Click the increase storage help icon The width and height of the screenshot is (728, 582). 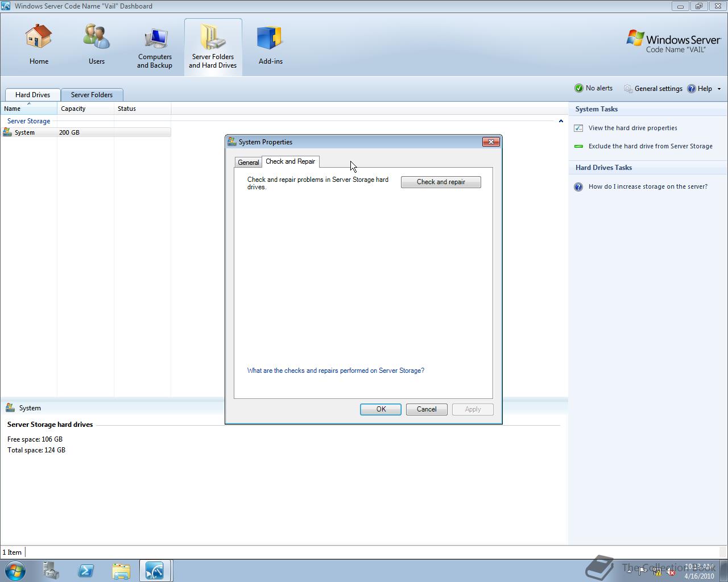click(578, 186)
